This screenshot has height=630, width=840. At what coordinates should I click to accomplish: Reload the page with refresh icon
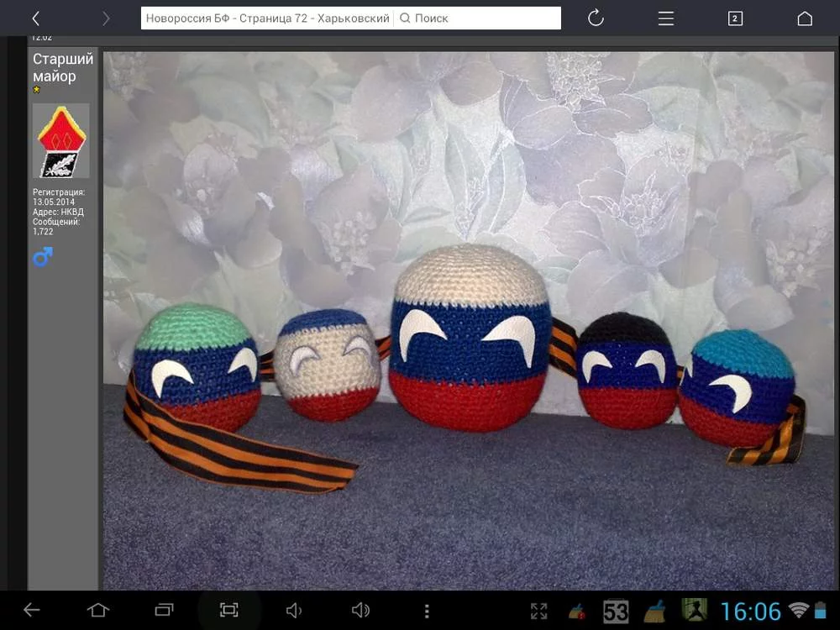[x=596, y=18]
